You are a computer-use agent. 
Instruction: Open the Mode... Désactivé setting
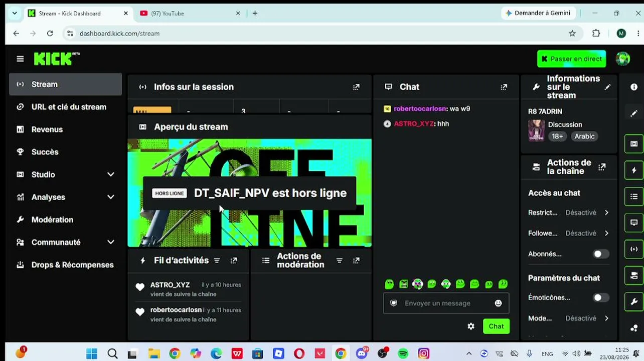(x=569, y=318)
